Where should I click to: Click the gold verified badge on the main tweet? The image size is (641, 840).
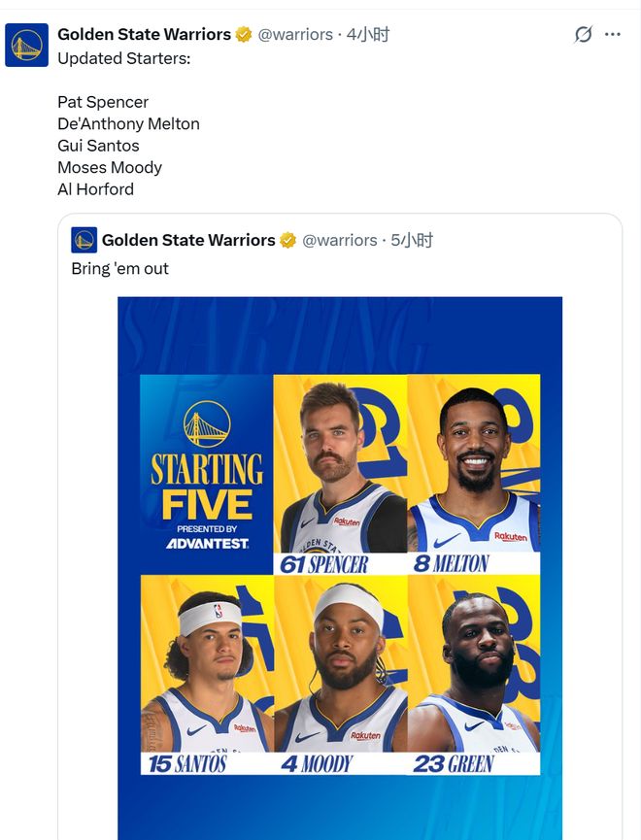coord(244,35)
